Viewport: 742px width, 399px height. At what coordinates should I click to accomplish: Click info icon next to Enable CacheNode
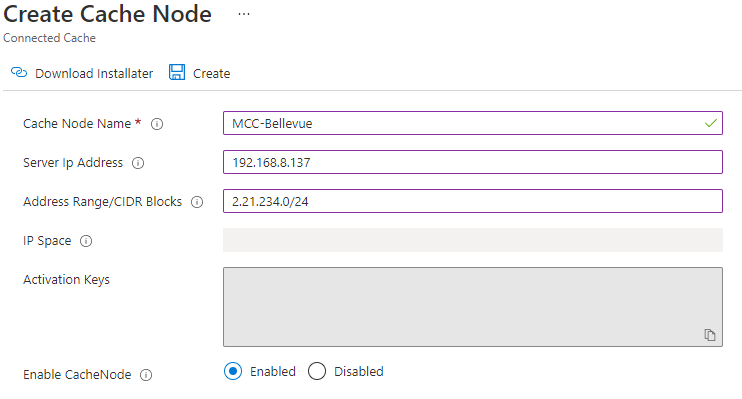(x=146, y=375)
